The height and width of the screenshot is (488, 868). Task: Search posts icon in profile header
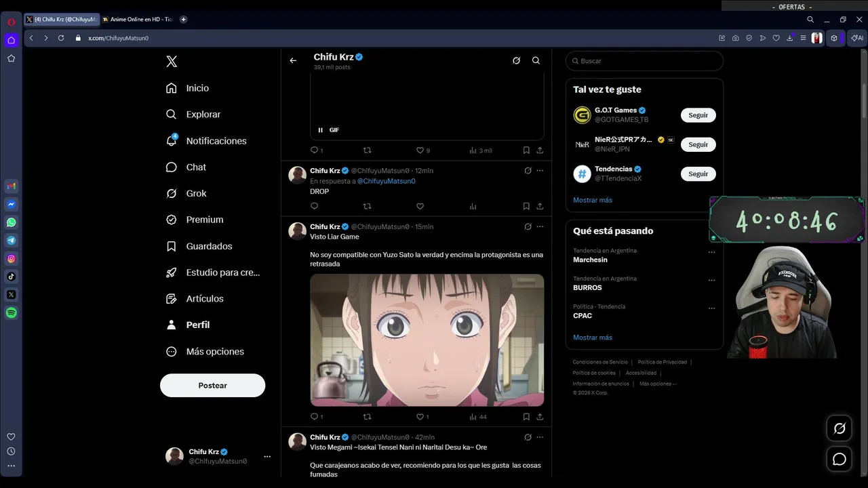[x=536, y=61]
